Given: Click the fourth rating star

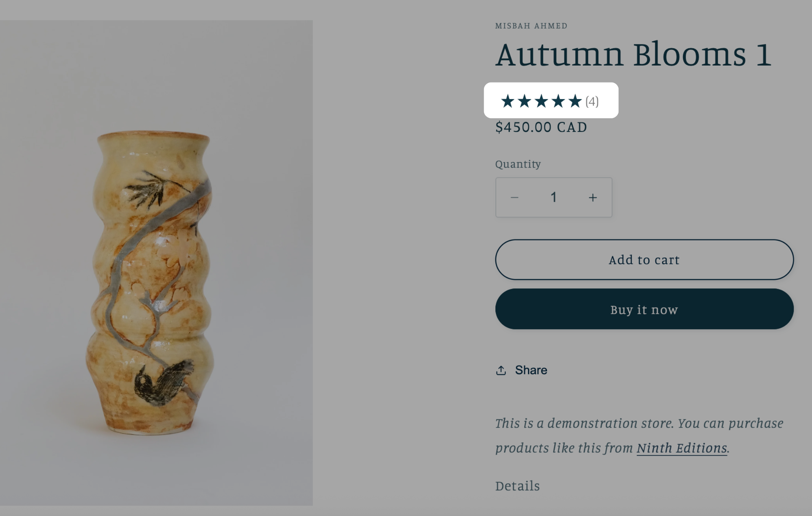Looking at the screenshot, I should click(x=558, y=101).
